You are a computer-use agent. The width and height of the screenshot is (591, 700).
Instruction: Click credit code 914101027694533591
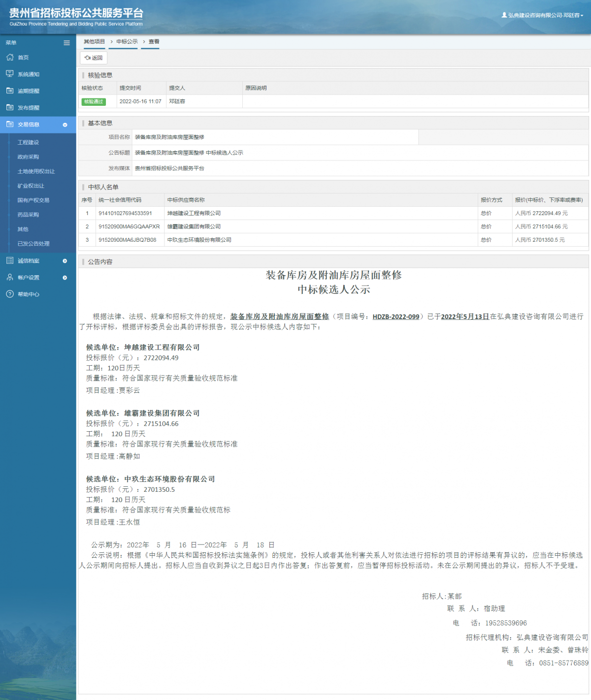(x=125, y=213)
